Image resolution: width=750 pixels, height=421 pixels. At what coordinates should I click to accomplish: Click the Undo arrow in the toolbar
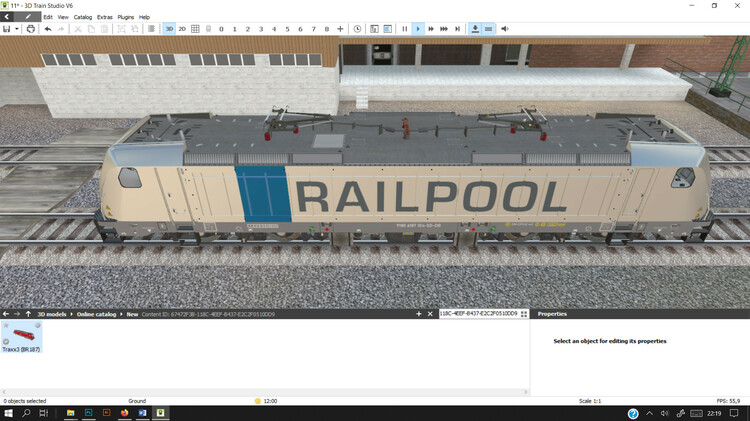tap(47, 29)
